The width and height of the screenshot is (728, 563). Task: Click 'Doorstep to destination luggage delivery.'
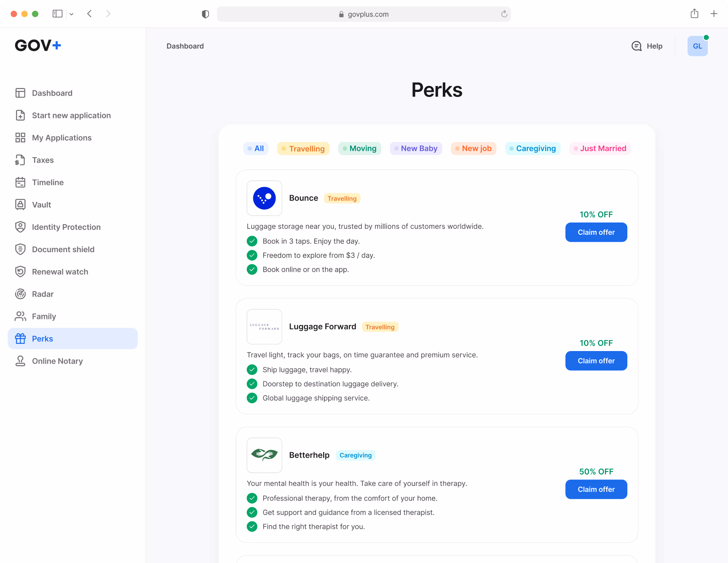pos(330,384)
